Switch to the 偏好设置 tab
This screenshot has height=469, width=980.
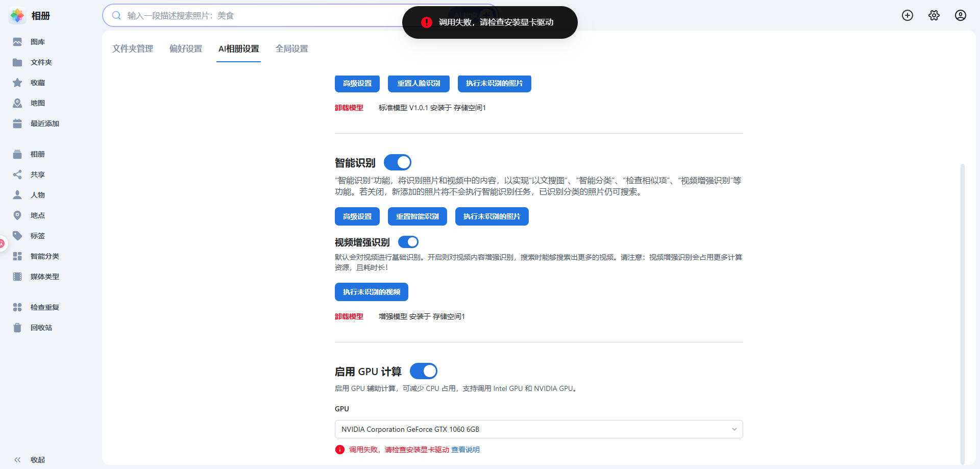point(186,48)
